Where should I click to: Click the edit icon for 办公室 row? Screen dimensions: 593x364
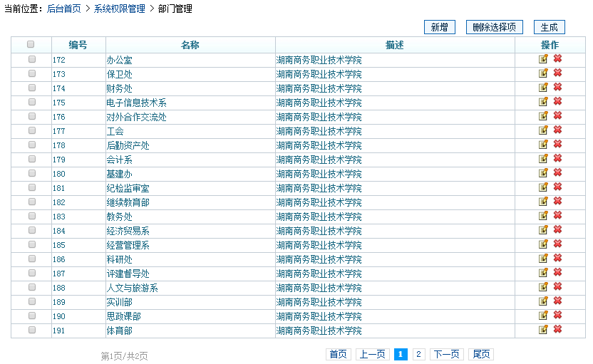pyautogui.click(x=543, y=59)
